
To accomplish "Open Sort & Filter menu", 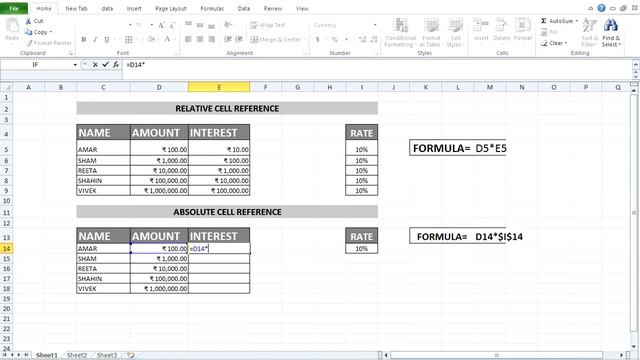I will coord(590,33).
